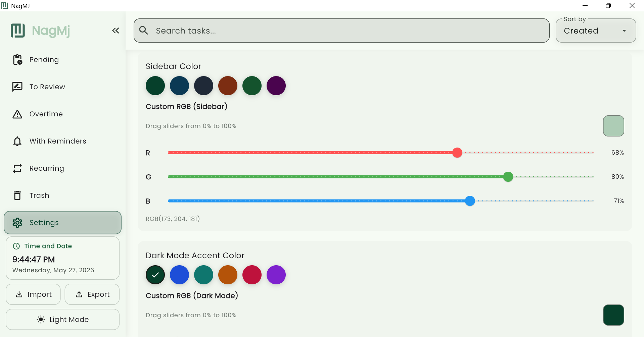Open the Sort by Created dropdown
Viewport: 644px width, 337px height.
596,31
